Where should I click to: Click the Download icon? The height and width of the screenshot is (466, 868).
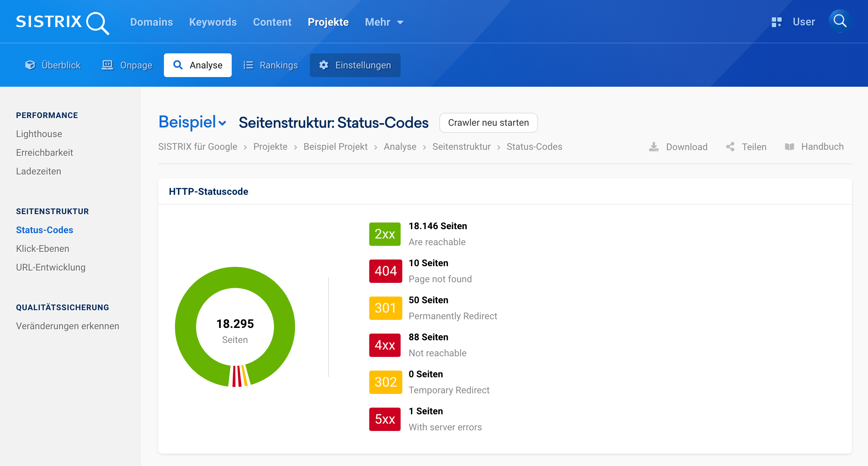[653, 147]
